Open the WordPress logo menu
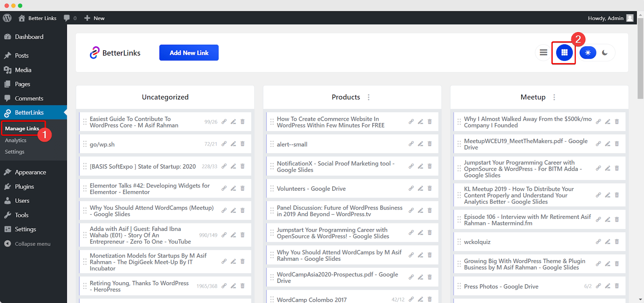 coord(7,18)
